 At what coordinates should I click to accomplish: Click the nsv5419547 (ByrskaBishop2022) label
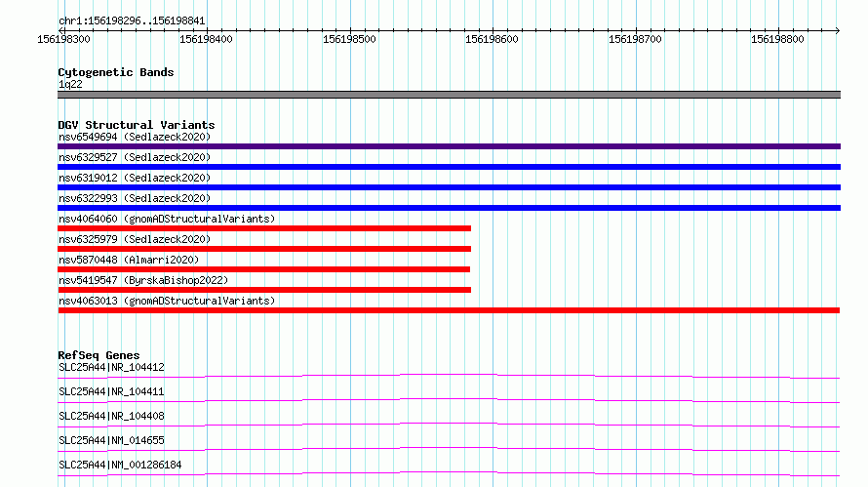[x=143, y=280]
